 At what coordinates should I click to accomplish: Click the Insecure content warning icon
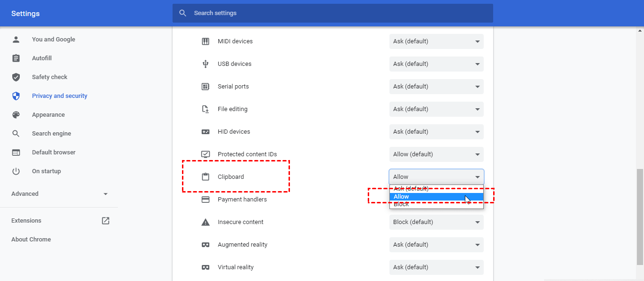(x=206, y=222)
